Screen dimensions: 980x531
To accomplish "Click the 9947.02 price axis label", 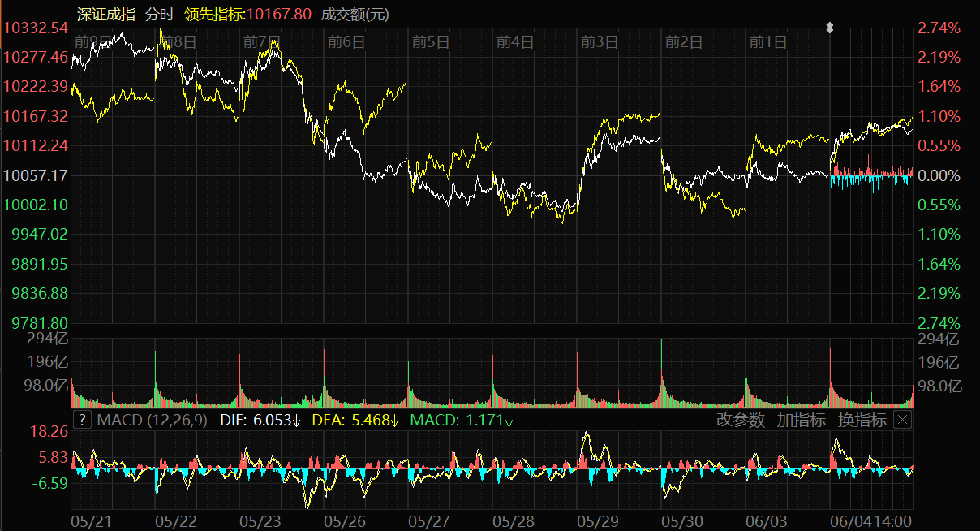I will click(x=39, y=234).
